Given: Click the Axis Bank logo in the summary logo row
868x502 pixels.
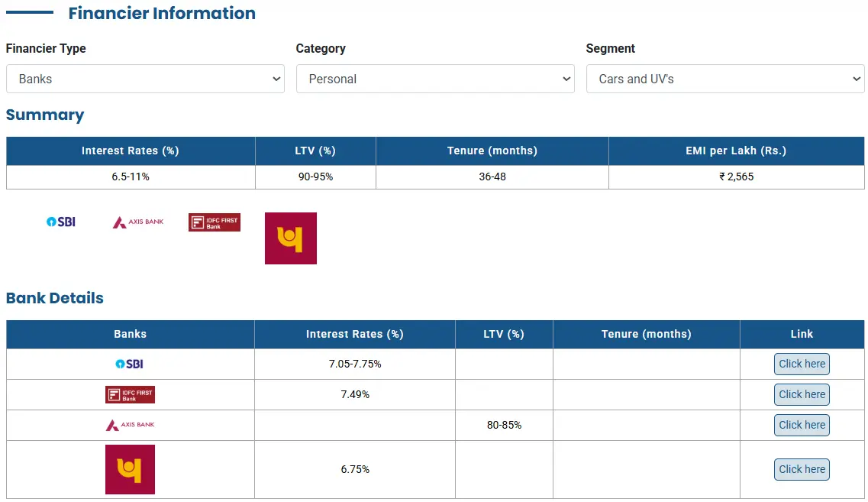Looking at the screenshot, I should pyautogui.click(x=138, y=222).
